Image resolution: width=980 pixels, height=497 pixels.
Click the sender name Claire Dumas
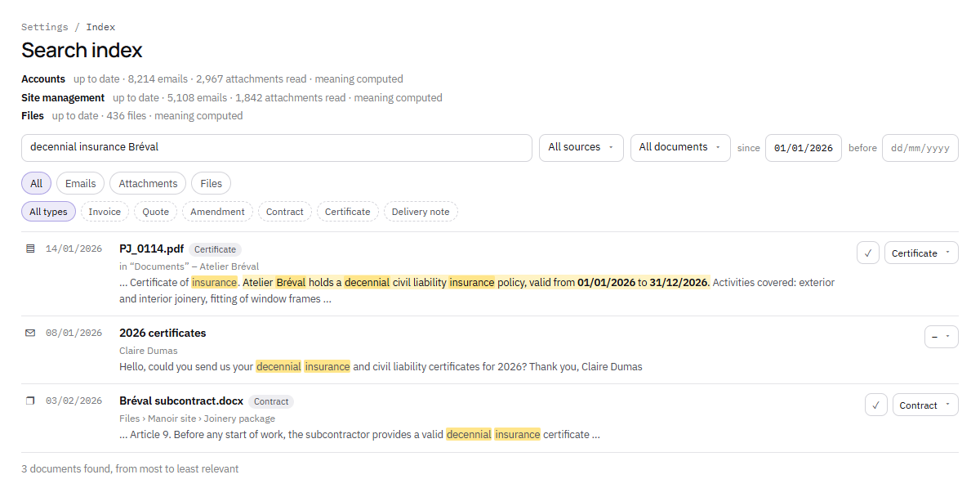149,351
